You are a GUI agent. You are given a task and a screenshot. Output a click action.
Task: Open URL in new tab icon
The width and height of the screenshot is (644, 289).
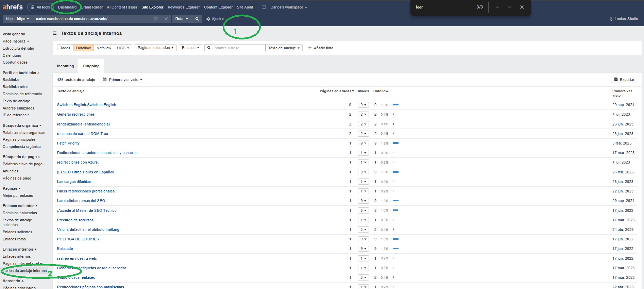[156, 19]
